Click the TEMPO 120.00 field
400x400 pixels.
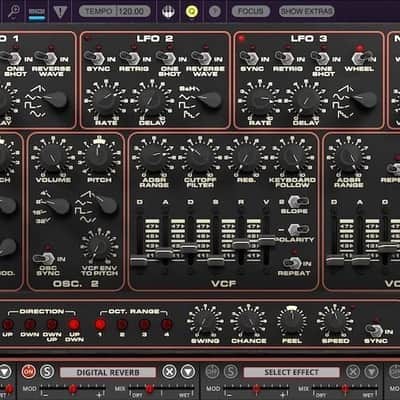pyautogui.click(x=115, y=11)
